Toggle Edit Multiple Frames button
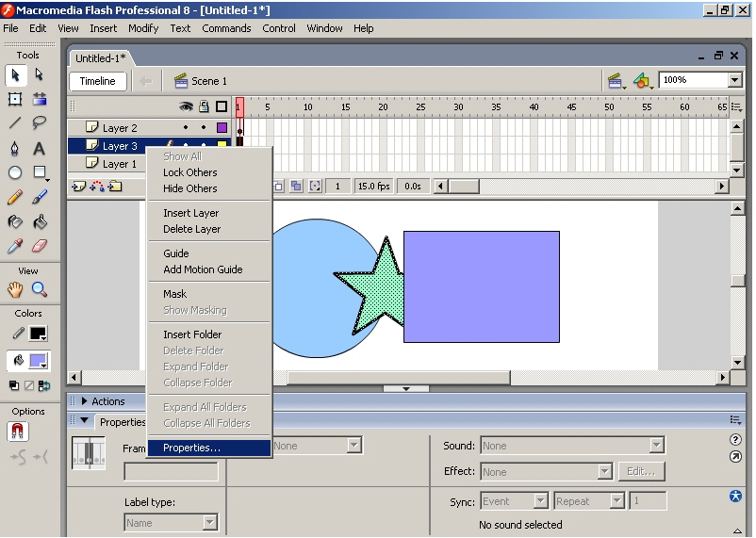 point(296,186)
